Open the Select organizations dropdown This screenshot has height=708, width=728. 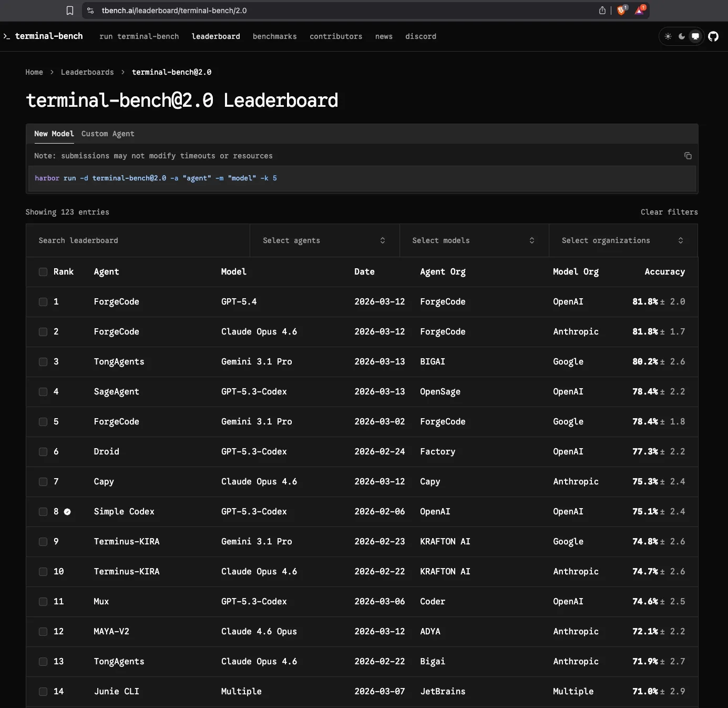(623, 240)
